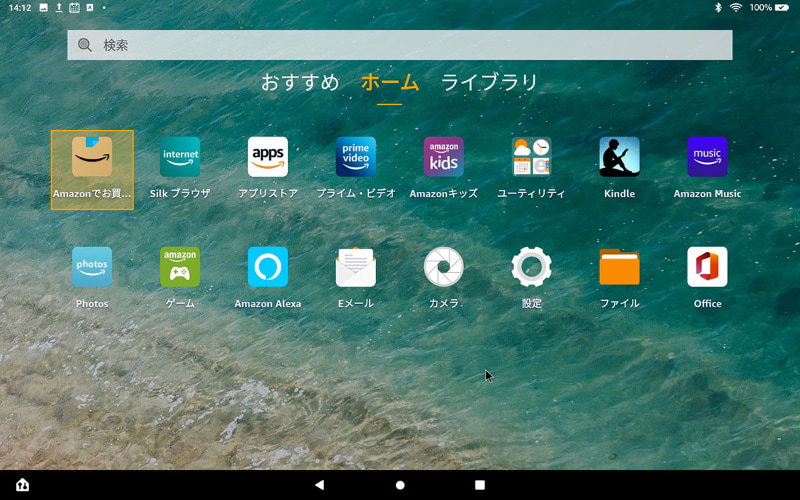This screenshot has width=800, height=500.
Task: Open the Files app
Action: (x=619, y=267)
